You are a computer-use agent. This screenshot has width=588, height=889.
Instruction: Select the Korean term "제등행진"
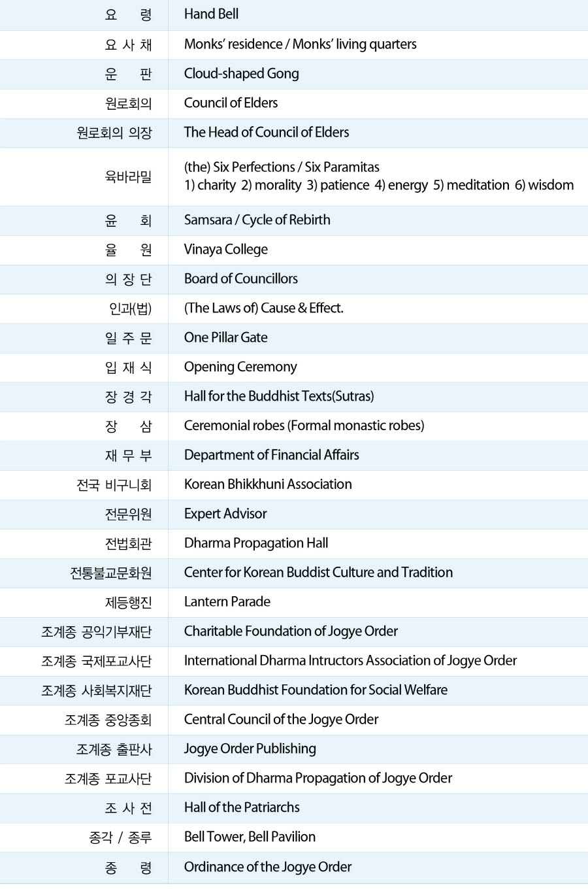point(129,603)
